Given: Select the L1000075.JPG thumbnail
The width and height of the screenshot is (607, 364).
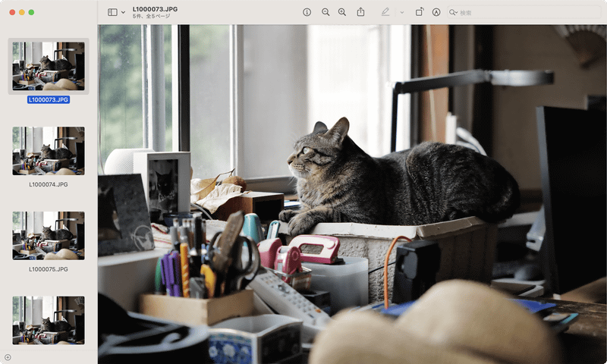Looking at the screenshot, I should point(49,236).
